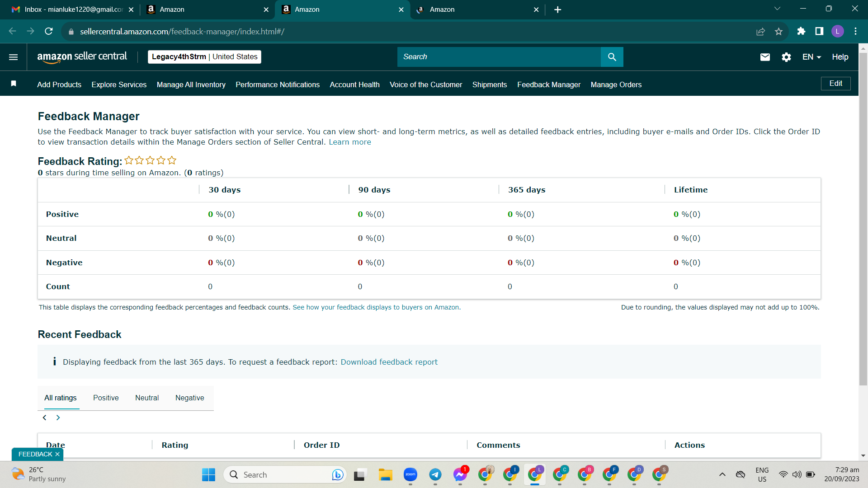Click the bookmark flag icon
The height and width of the screenshot is (488, 868).
[x=14, y=84]
